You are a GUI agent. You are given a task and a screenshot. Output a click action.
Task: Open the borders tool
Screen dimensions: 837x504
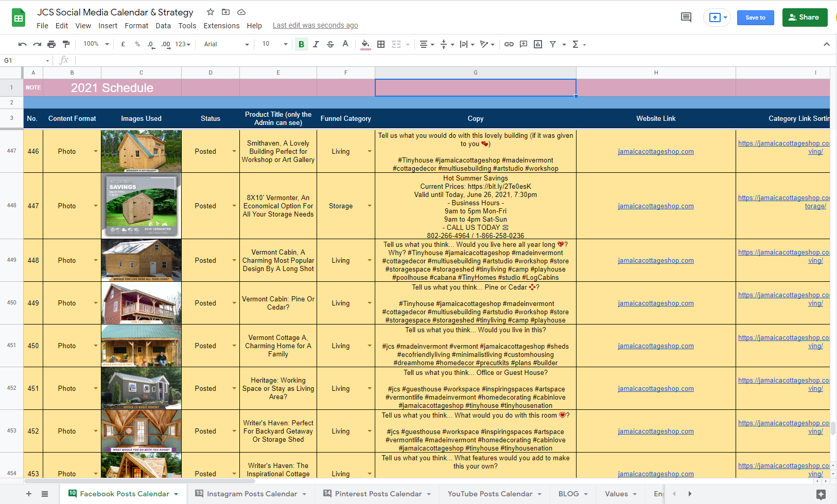click(381, 44)
